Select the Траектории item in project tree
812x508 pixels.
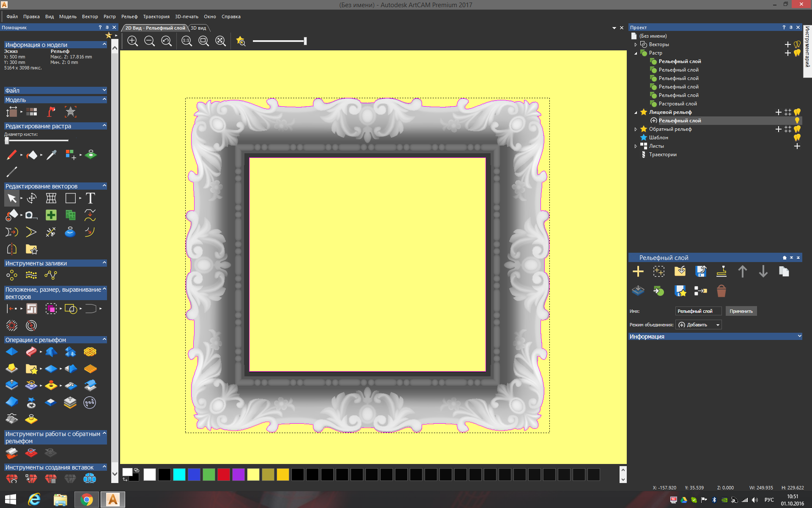tap(663, 155)
